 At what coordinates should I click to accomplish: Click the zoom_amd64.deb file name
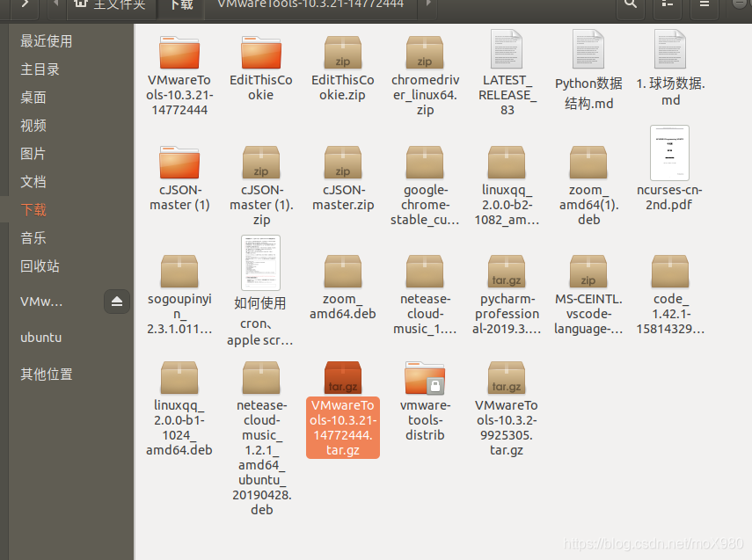342,306
